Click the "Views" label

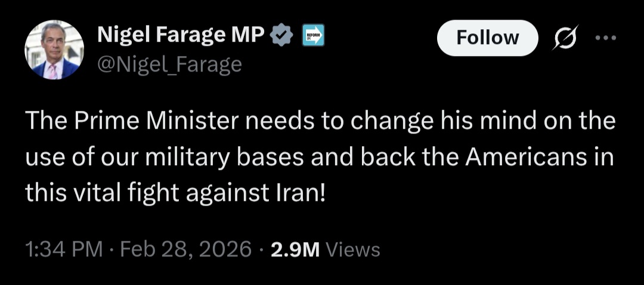click(x=354, y=249)
